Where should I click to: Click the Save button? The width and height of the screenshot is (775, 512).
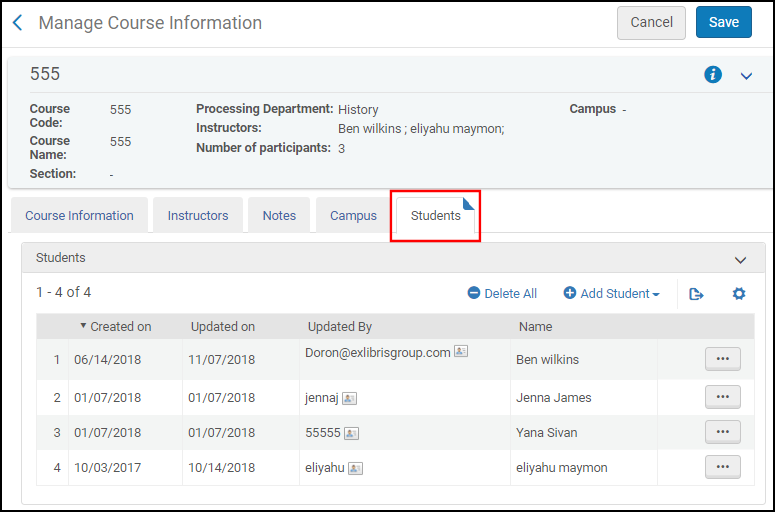point(723,23)
